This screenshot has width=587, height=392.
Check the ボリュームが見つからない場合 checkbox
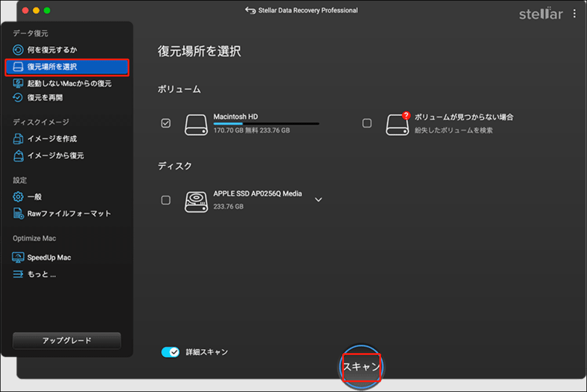(x=367, y=122)
